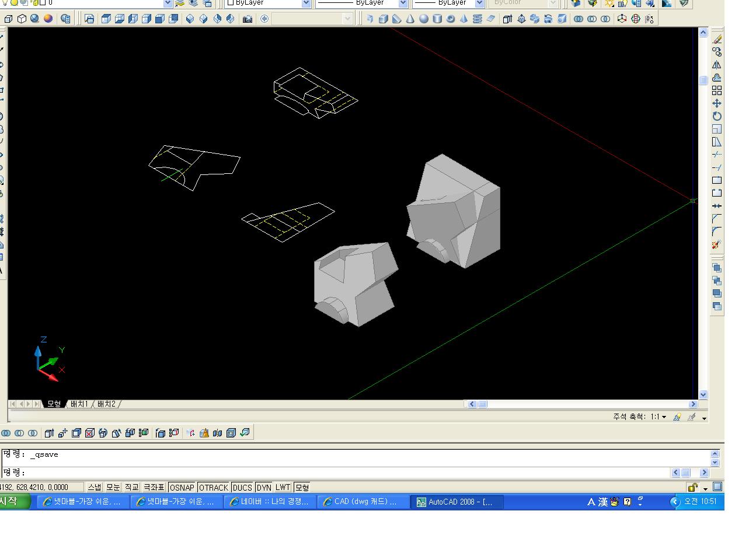Apply the Realistic visual style sphere
Viewport: 749px width, 560px height.
pos(34,19)
